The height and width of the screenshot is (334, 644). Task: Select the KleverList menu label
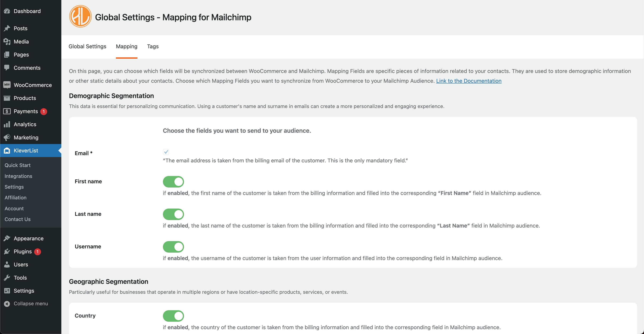(26, 150)
